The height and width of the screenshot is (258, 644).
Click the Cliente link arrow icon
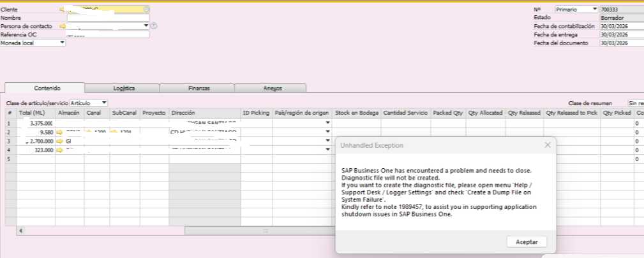coord(63,10)
